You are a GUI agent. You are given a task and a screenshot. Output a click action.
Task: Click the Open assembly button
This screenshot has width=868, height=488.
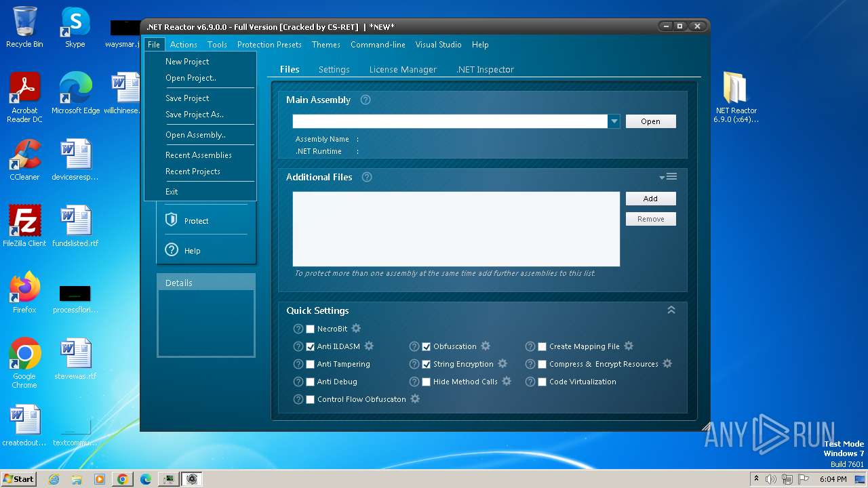(650, 121)
